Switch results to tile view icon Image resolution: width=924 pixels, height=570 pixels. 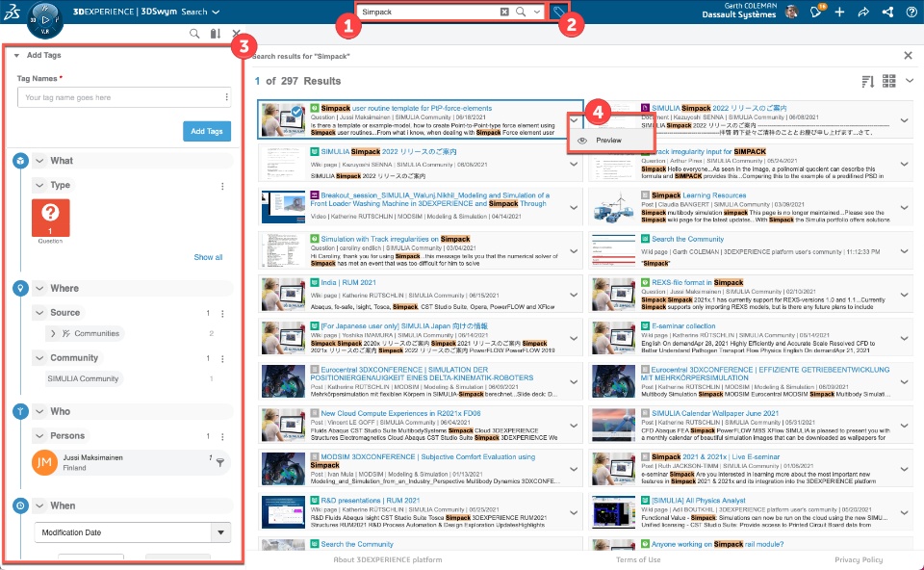(x=889, y=81)
